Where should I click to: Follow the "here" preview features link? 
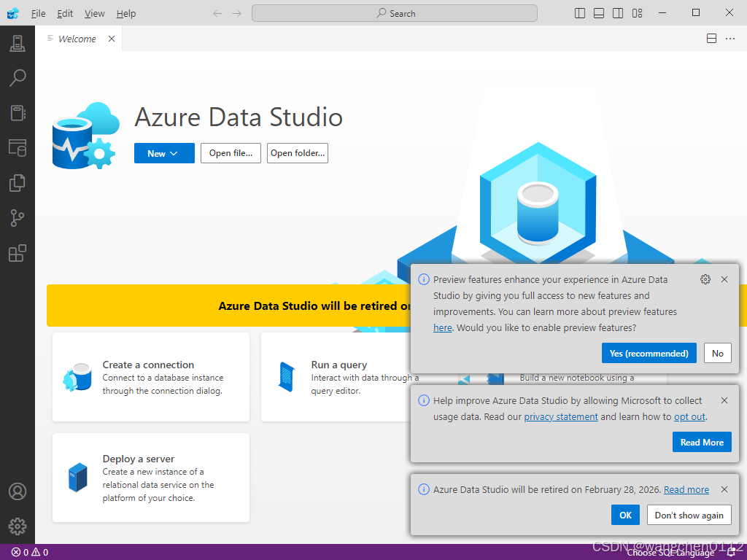pos(443,328)
